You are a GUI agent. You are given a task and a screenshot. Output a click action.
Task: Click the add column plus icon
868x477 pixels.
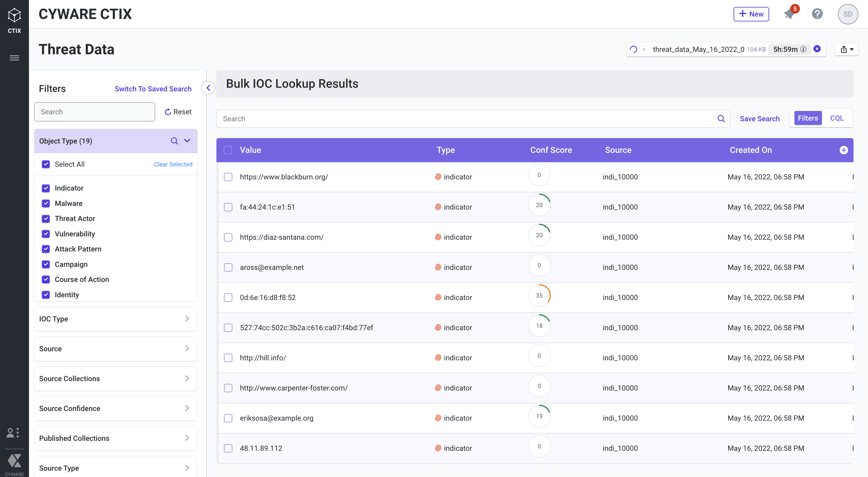(843, 150)
